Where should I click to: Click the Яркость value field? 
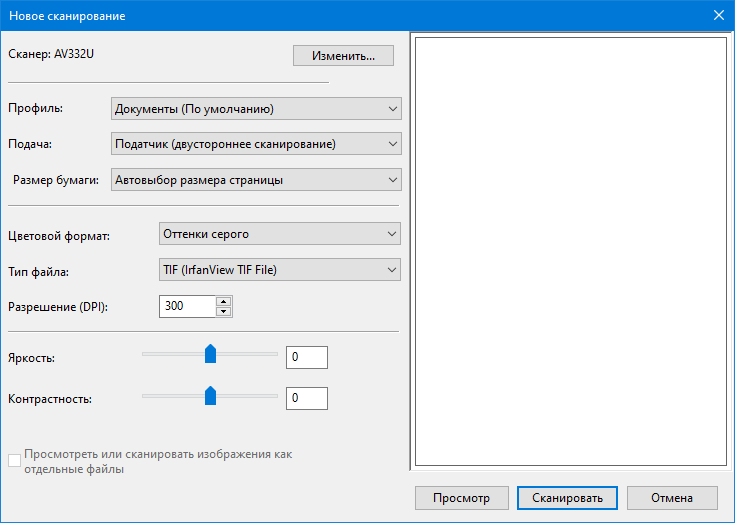point(307,358)
